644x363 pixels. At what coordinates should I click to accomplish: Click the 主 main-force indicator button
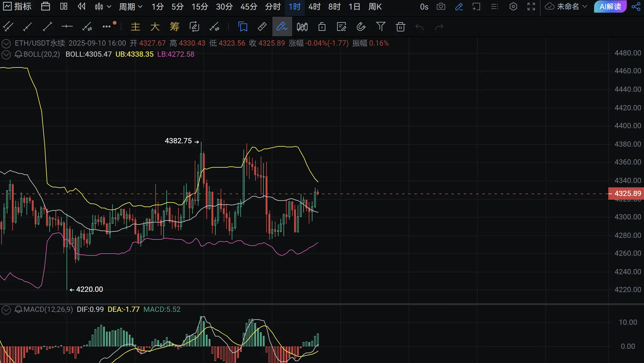[135, 27]
